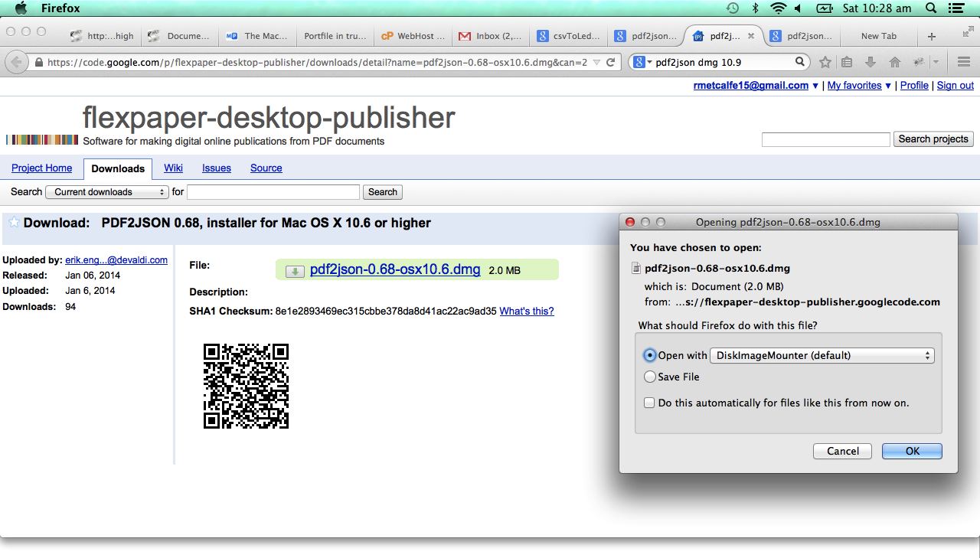The width and height of the screenshot is (980, 558).
Task: Click the Firefox back arrow button
Action: coord(16,62)
